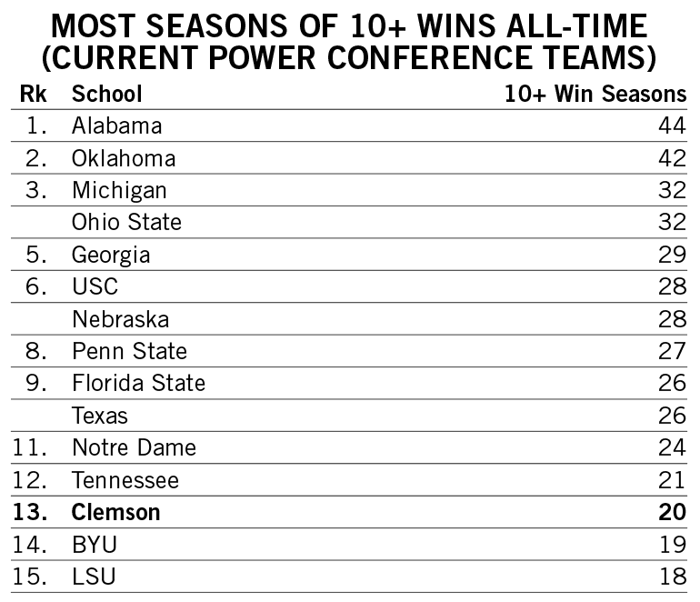Click the Texas row entry
This screenshot has height=602, width=700.
(99, 416)
